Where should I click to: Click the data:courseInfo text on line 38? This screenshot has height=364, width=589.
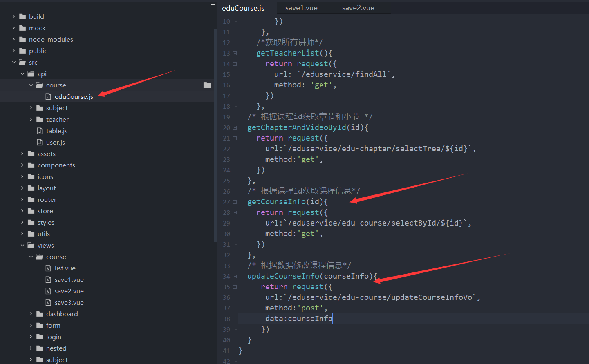click(x=299, y=319)
